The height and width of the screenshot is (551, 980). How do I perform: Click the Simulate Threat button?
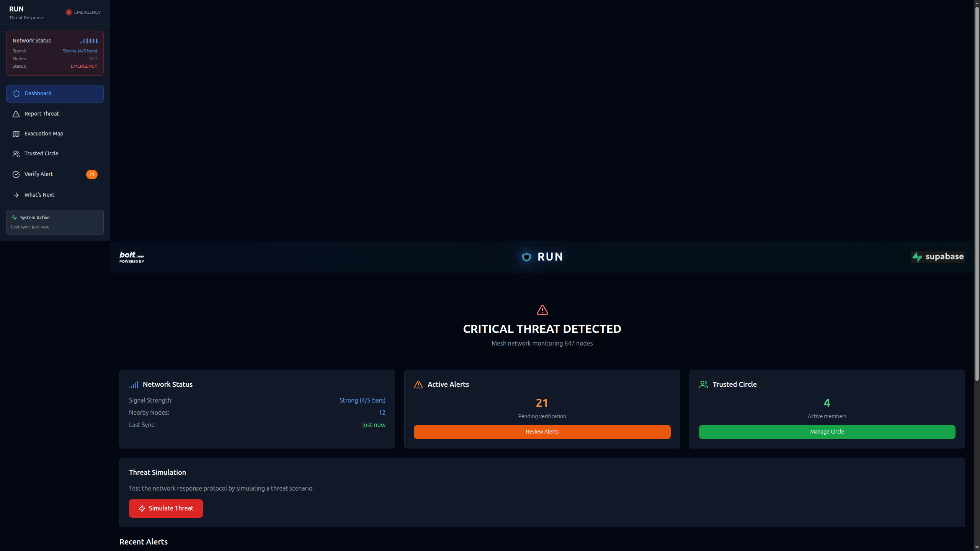click(x=166, y=509)
